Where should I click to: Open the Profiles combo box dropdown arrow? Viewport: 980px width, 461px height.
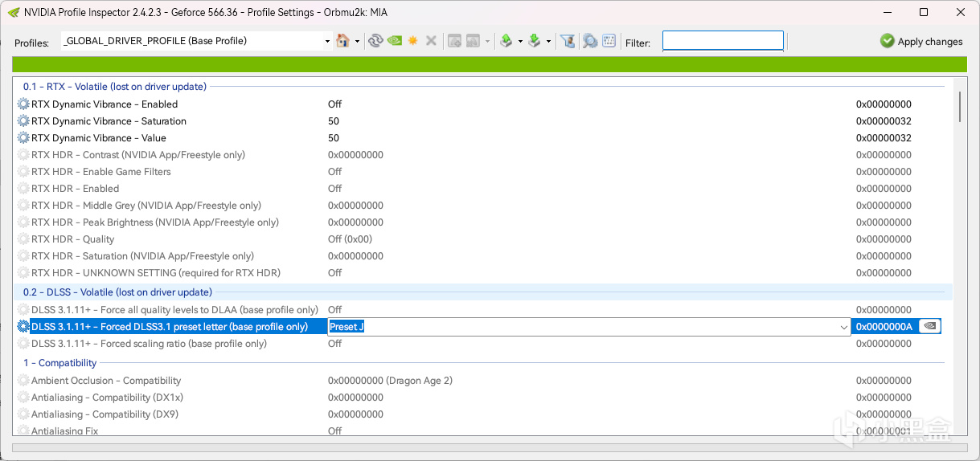pos(327,41)
